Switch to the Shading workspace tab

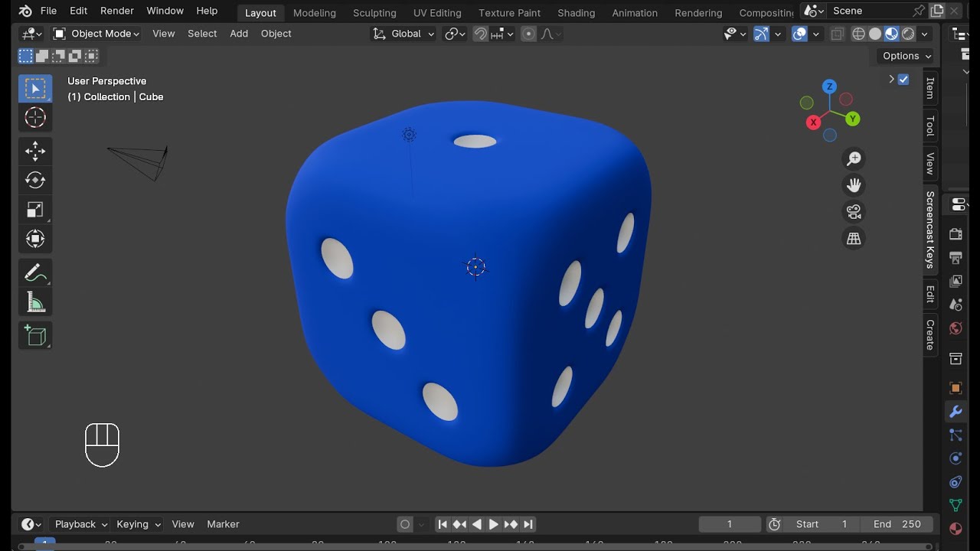[576, 13]
